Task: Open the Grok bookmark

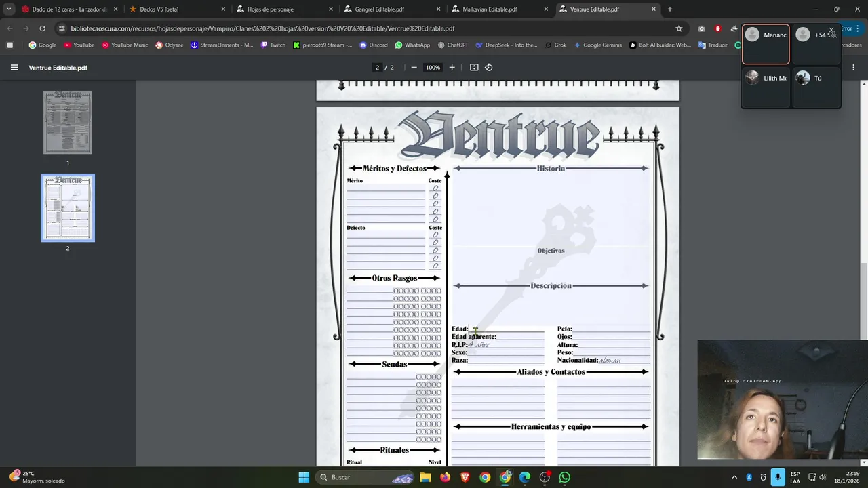Action: 555,45
